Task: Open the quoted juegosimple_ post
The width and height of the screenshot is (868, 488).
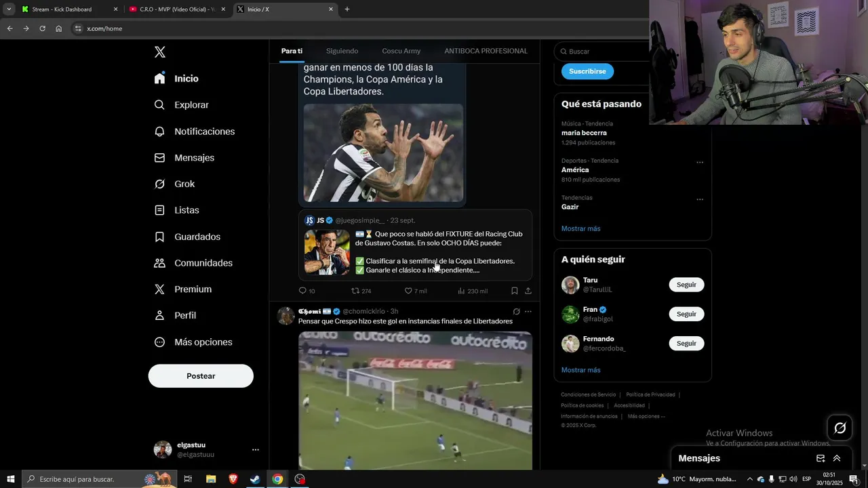Action: (x=415, y=245)
